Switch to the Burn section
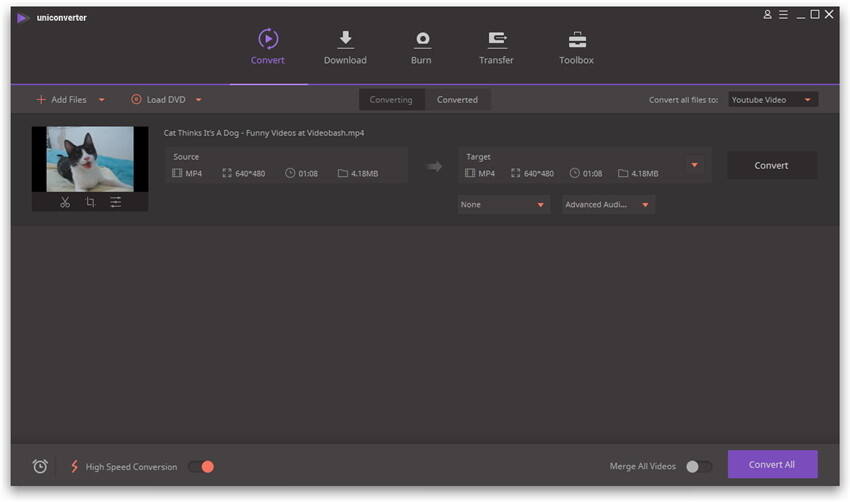Screen dimensions: 850x502 click(421, 47)
